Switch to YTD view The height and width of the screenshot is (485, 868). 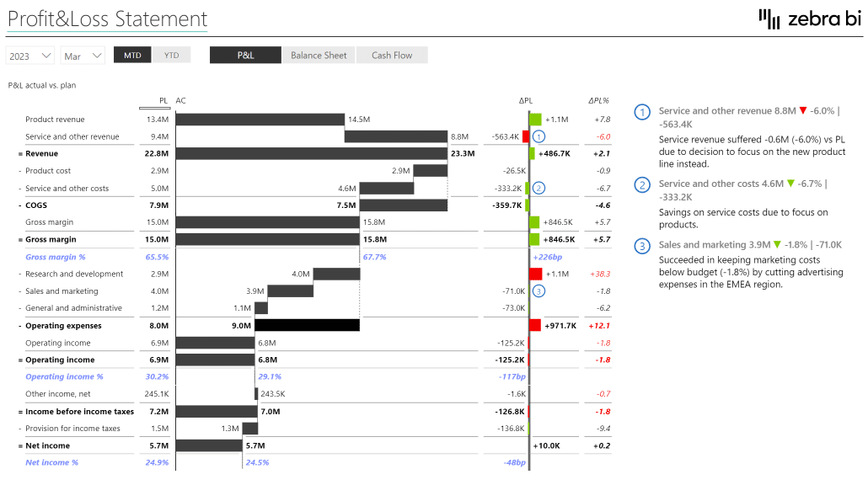171,55
